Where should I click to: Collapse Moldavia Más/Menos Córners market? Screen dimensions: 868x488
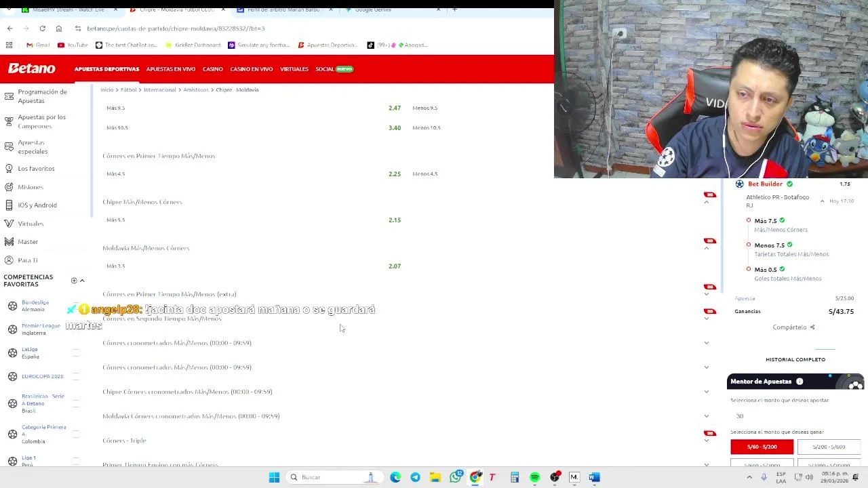pyautogui.click(x=706, y=248)
